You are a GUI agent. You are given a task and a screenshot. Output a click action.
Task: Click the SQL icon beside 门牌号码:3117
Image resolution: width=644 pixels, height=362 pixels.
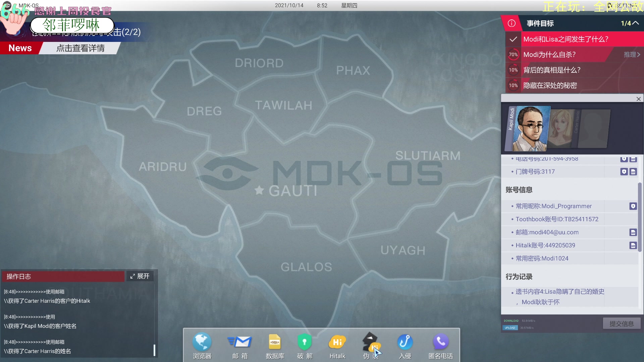pos(633,172)
